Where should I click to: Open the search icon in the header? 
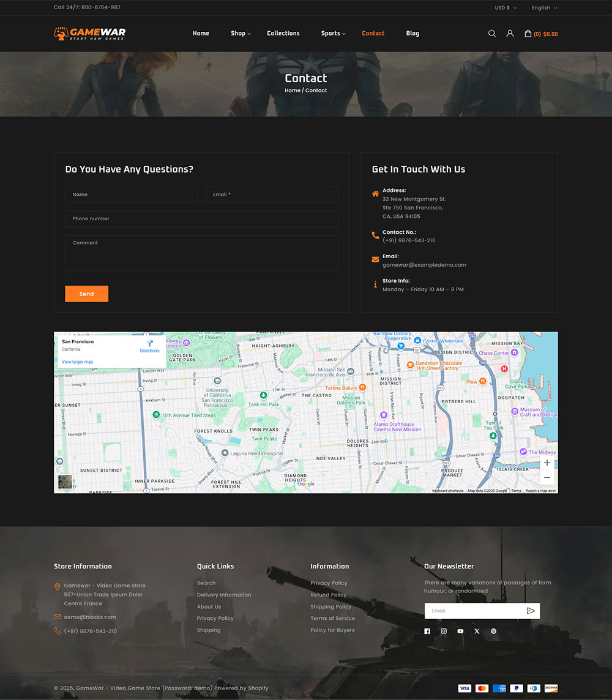point(492,34)
